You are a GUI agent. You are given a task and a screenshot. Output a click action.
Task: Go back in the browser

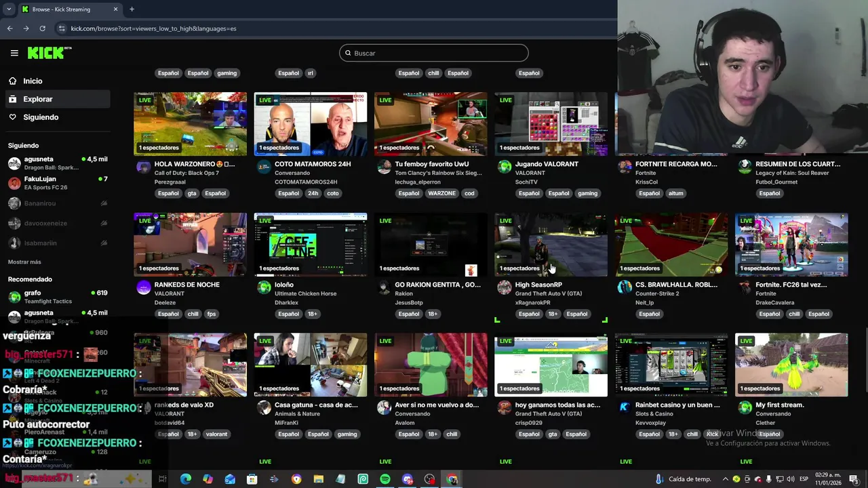pyautogui.click(x=9, y=28)
